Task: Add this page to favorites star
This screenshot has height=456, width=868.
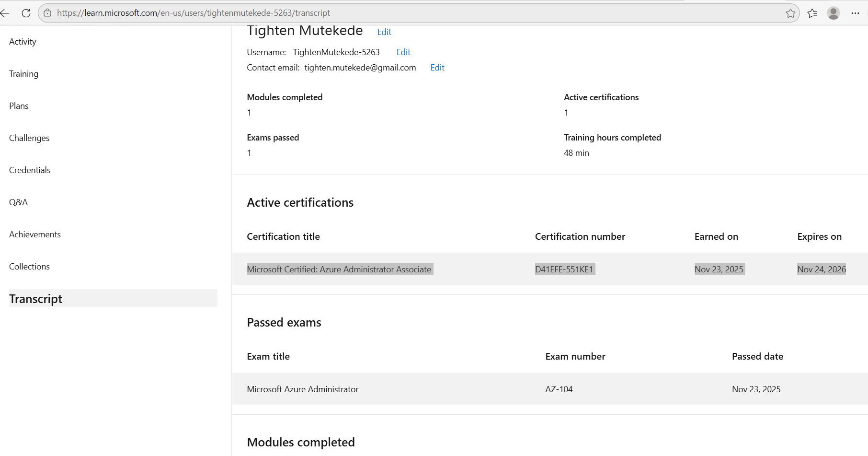Action: (x=790, y=13)
